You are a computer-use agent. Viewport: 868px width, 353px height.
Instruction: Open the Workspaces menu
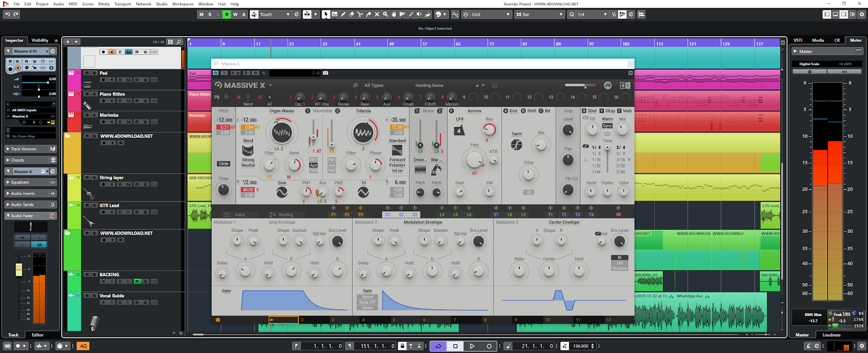tap(183, 4)
